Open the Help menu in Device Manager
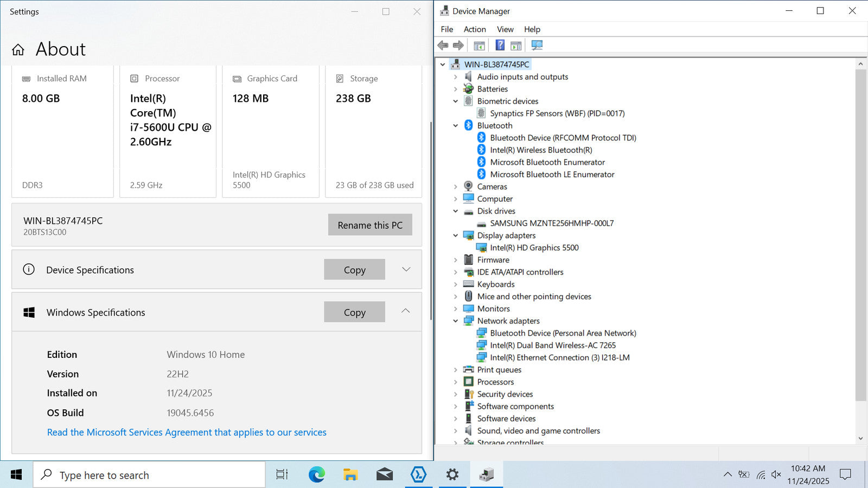 [x=532, y=29]
